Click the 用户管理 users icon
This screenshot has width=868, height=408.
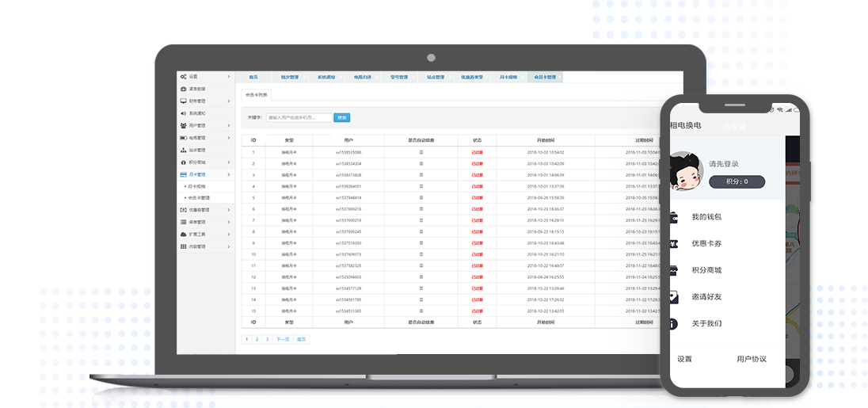coord(183,125)
